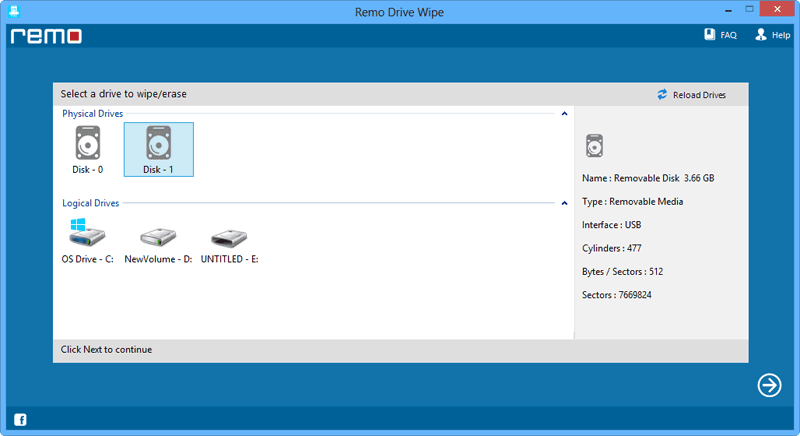The image size is (800, 436).
Task: Choose the OS Drive - C: logical drive
Action: [x=87, y=233]
